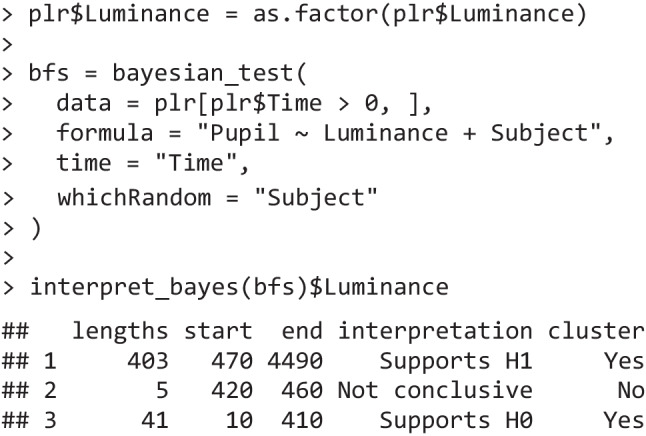646x436 pixels.
Task: Click the 410 end value in row 3
Action: [x=302, y=421]
